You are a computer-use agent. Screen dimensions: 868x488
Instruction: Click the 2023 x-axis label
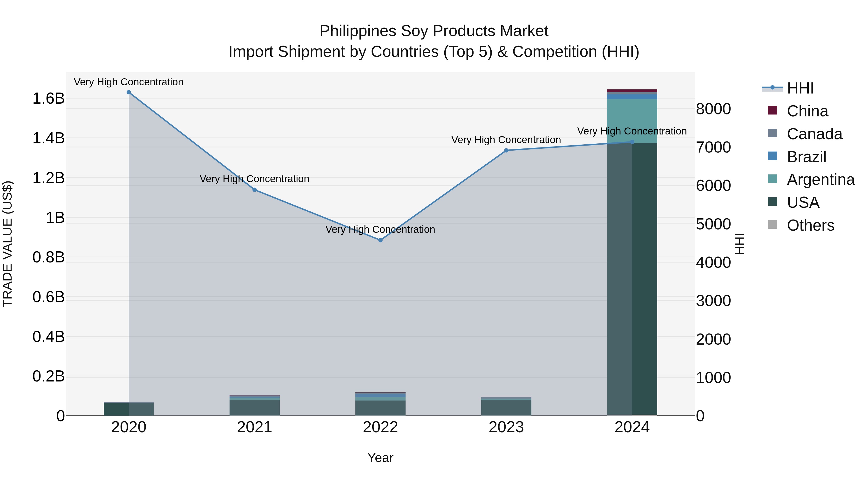(x=506, y=427)
